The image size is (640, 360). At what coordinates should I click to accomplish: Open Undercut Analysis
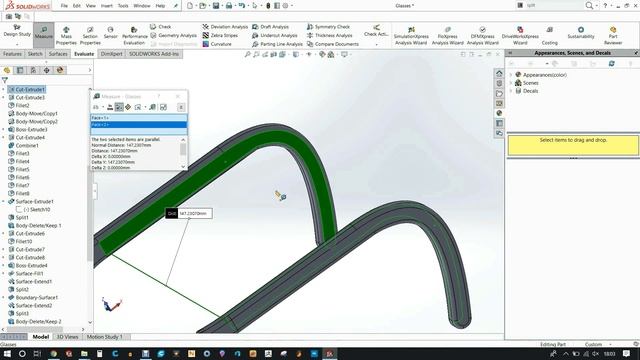[x=275, y=36]
